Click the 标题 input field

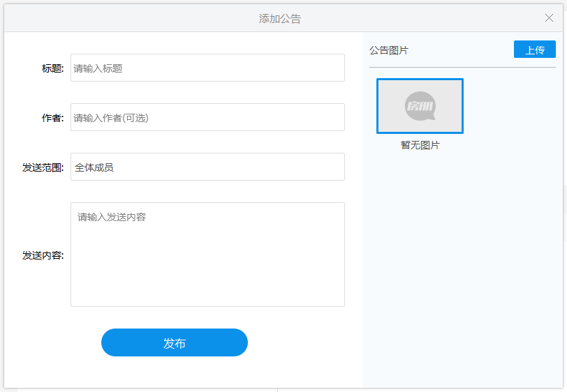coord(207,68)
